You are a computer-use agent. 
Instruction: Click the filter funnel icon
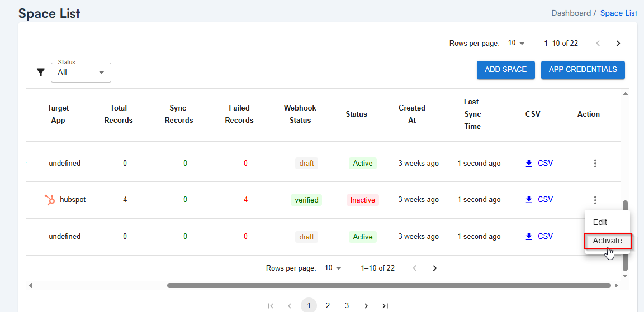(40, 73)
